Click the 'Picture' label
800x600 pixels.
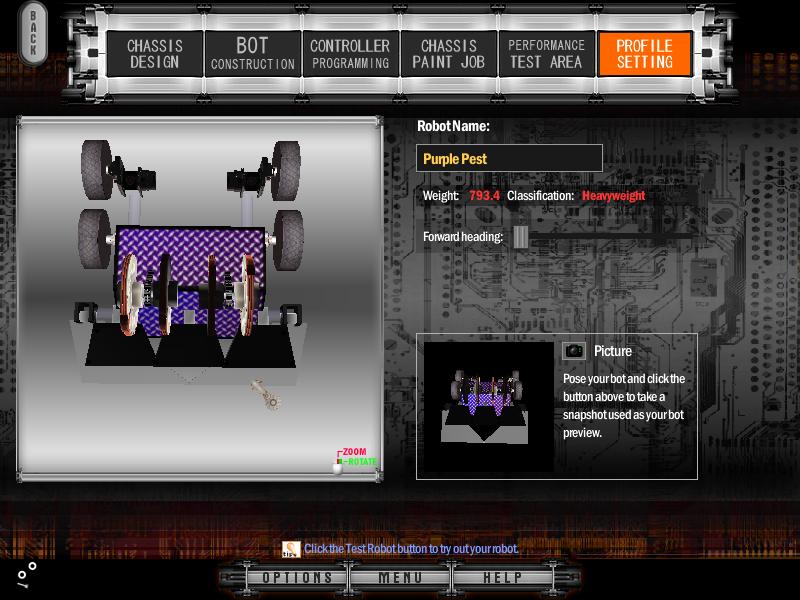click(613, 351)
